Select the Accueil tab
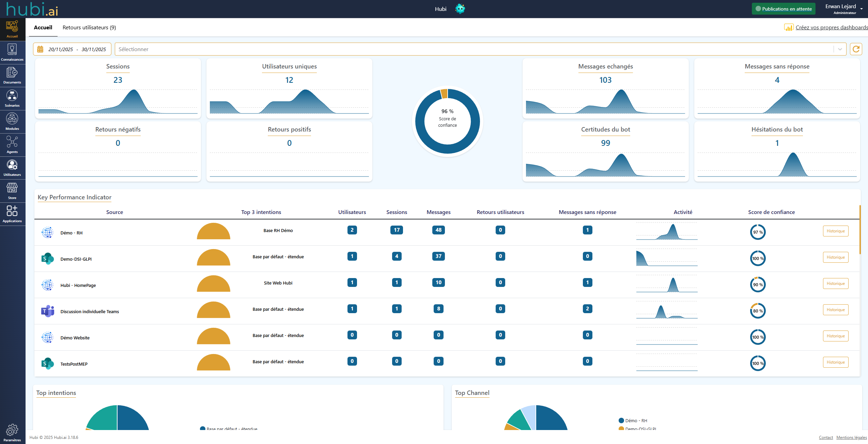The width and height of the screenshot is (868, 444). coord(43,28)
